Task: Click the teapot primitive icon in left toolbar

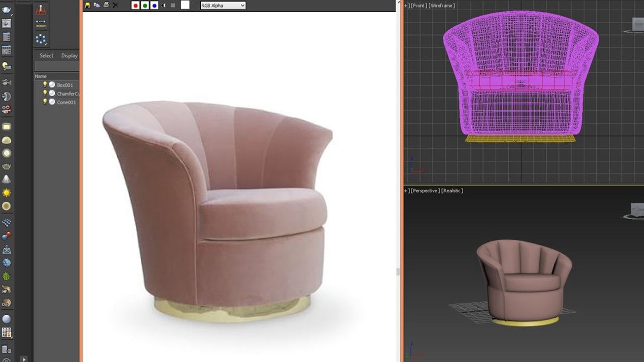Action: pos(7,166)
